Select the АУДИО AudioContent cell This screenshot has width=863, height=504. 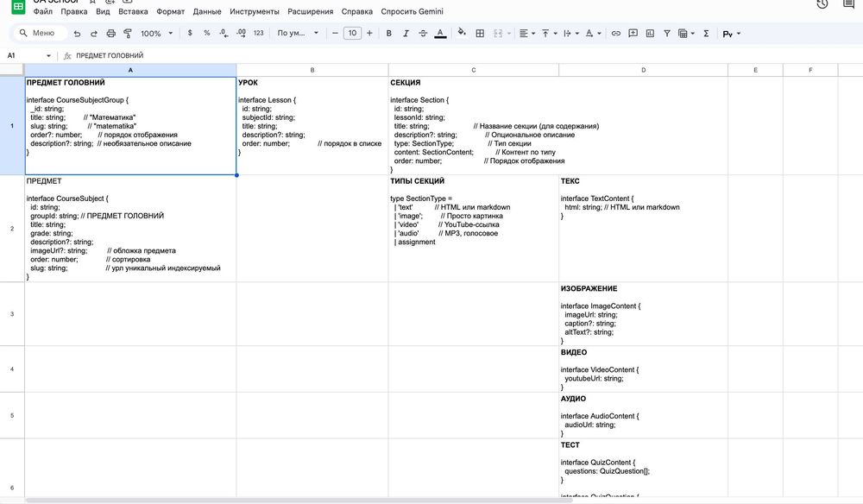(644, 415)
